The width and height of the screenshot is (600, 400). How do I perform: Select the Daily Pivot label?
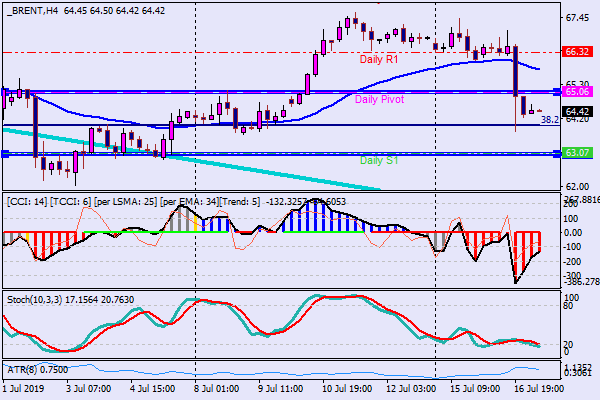click(x=379, y=100)
